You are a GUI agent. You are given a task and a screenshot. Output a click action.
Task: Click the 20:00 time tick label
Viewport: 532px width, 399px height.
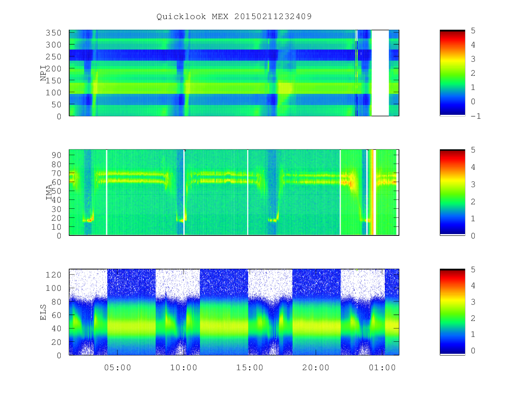[x=316, y=368]
